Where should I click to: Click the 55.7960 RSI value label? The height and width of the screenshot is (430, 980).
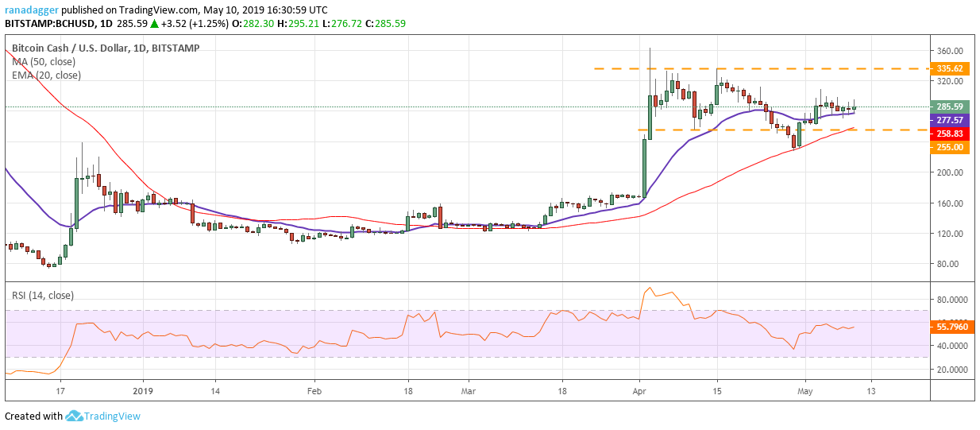point(953,327)
